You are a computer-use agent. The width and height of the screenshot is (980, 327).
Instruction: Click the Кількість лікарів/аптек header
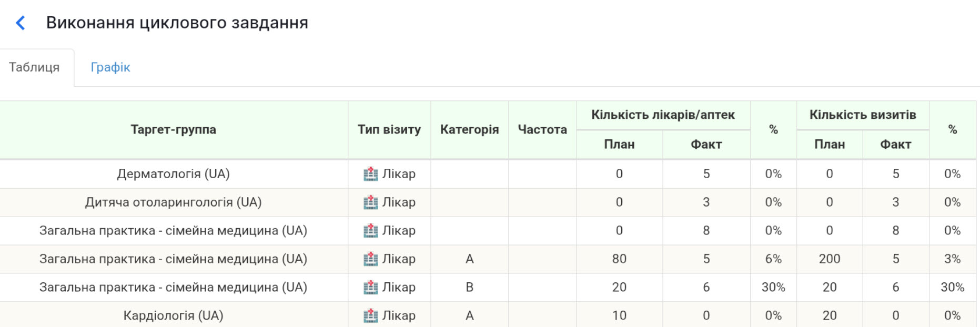tap(663, 115)
